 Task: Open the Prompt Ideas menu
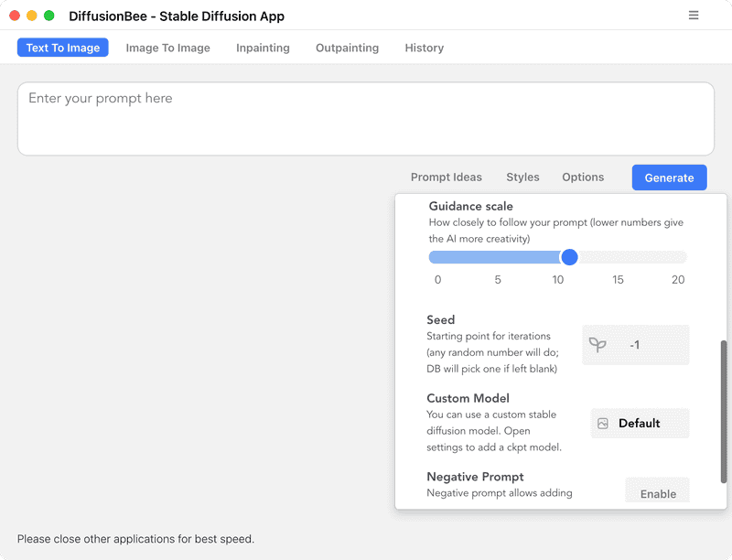(447, 177)
